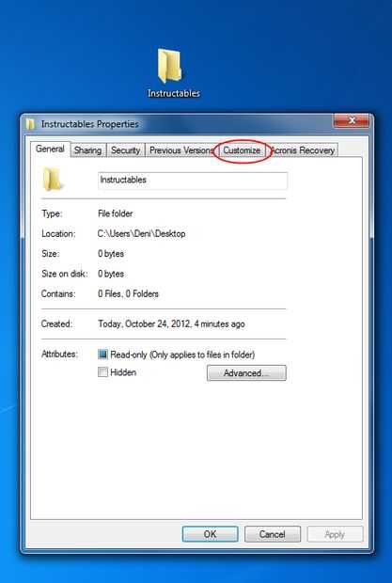The width and height of the screenshot is (392, 583).
Task: Click the greyed-out Apply button
Action: pos(335,534)
